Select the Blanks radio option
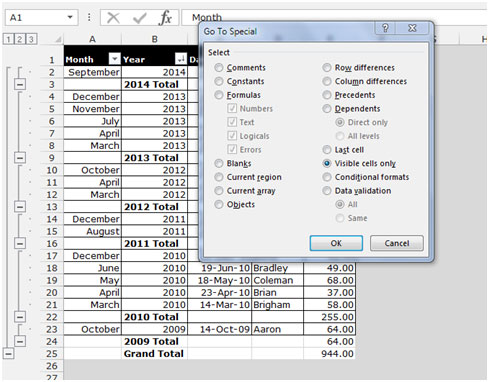489x382 pixels. (x=219, y=163)
